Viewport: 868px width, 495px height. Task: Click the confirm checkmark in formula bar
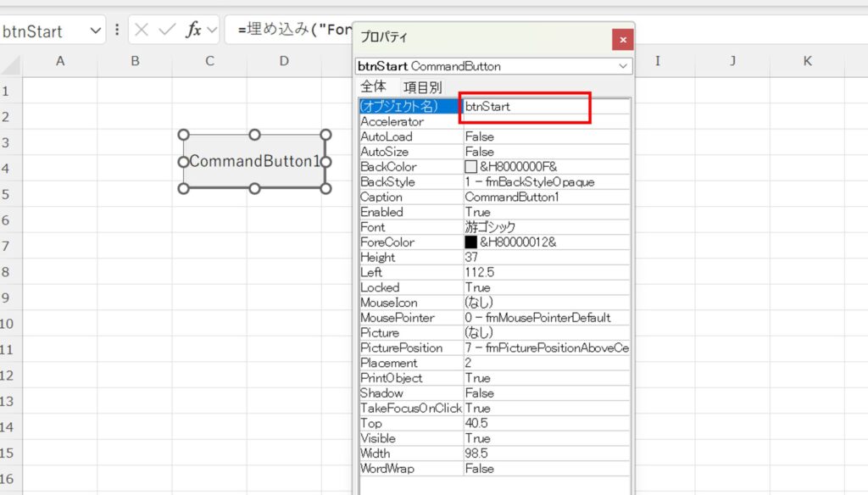point(167,30)
